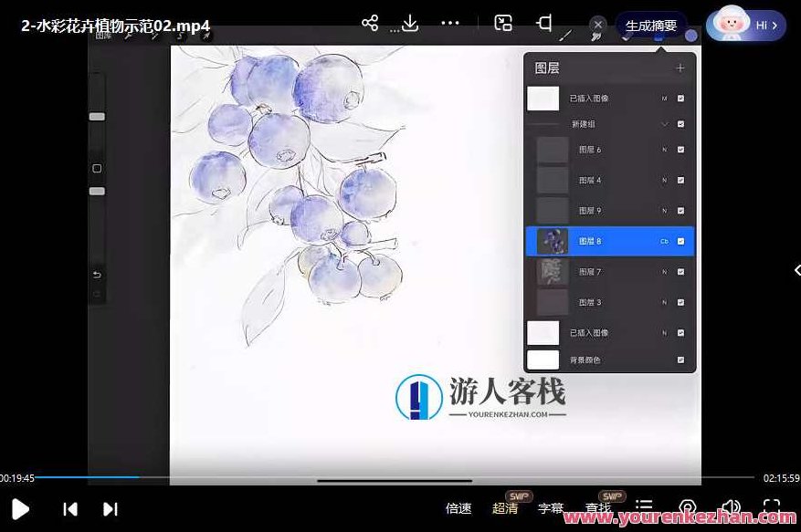Screen dimensions: 801x532
Task: Uncheck the 背景颜色 layer checkbox
Action: click(680, 360)
